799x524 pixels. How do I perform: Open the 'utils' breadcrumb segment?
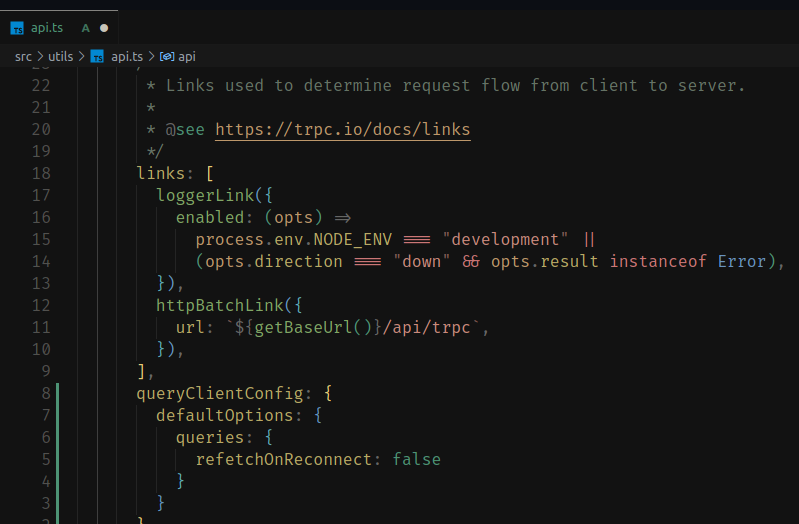[x=61, y=56]
